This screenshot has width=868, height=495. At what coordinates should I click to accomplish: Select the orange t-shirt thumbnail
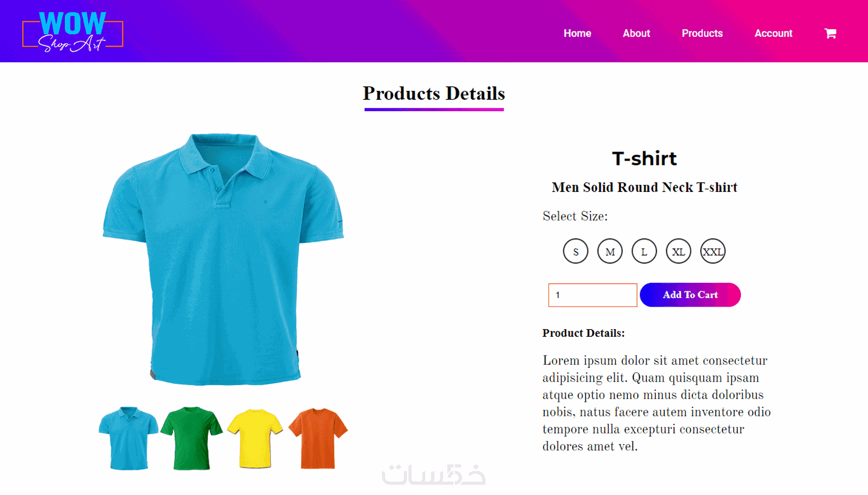[x=318, y=438]
